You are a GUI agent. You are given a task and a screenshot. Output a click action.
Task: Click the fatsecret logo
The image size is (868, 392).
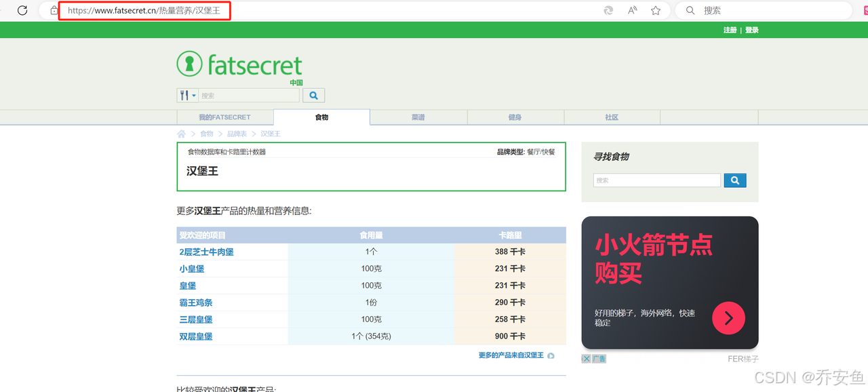coord(239,64)
